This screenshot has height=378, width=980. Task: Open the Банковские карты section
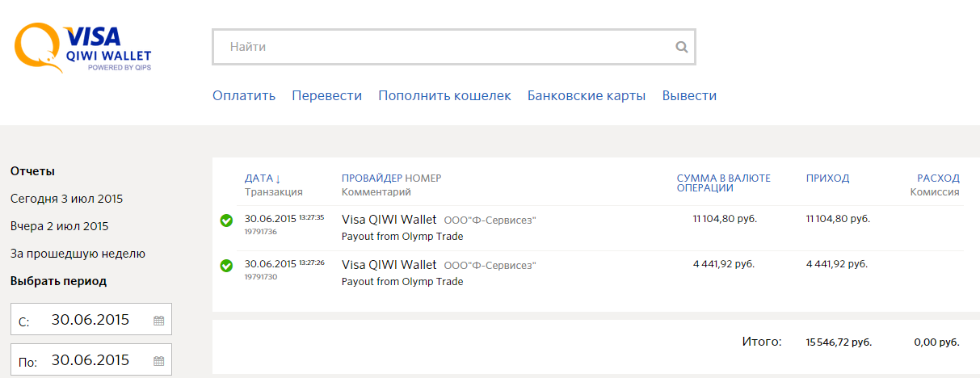pos(586,96)
